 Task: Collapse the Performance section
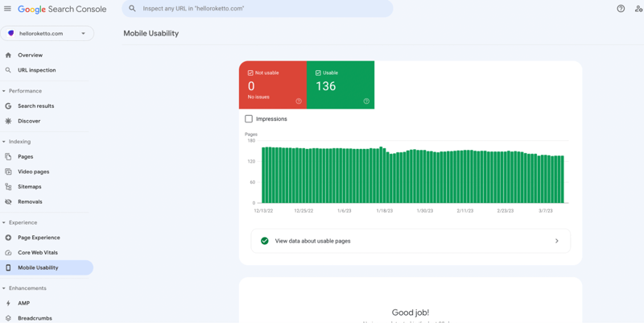(4, 91)
